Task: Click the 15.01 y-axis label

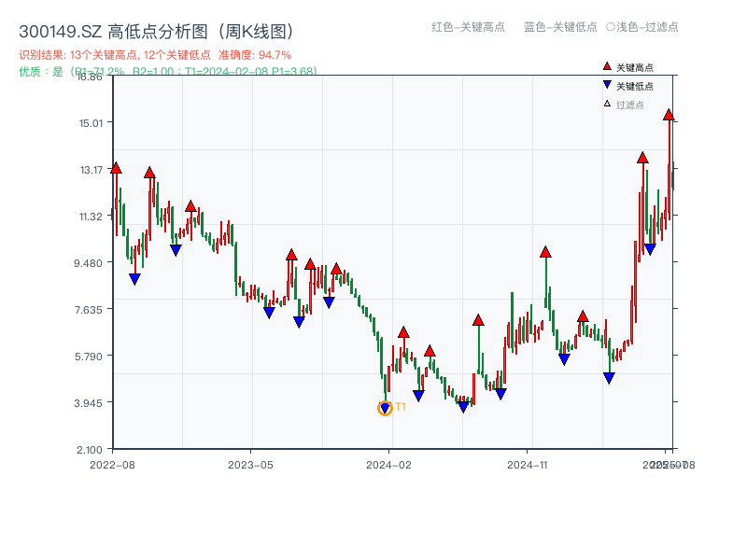Action: 91,123
